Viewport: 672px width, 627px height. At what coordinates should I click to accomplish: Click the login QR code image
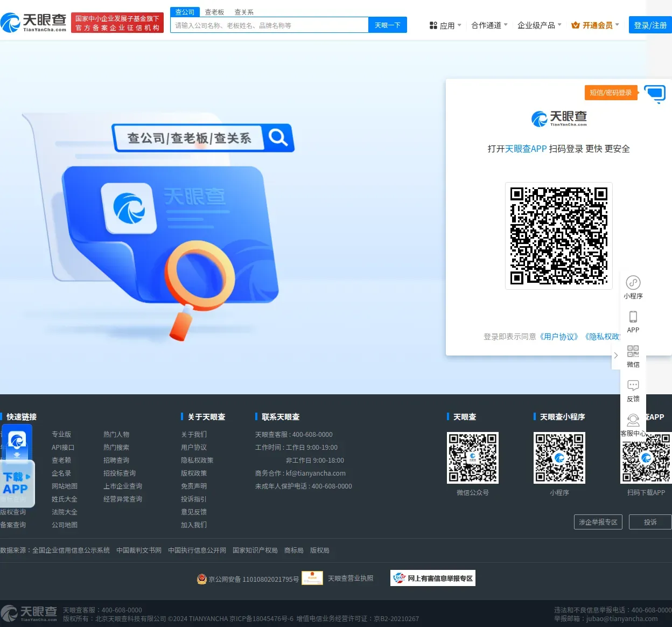pyautogui.click(x=559, y=236)
